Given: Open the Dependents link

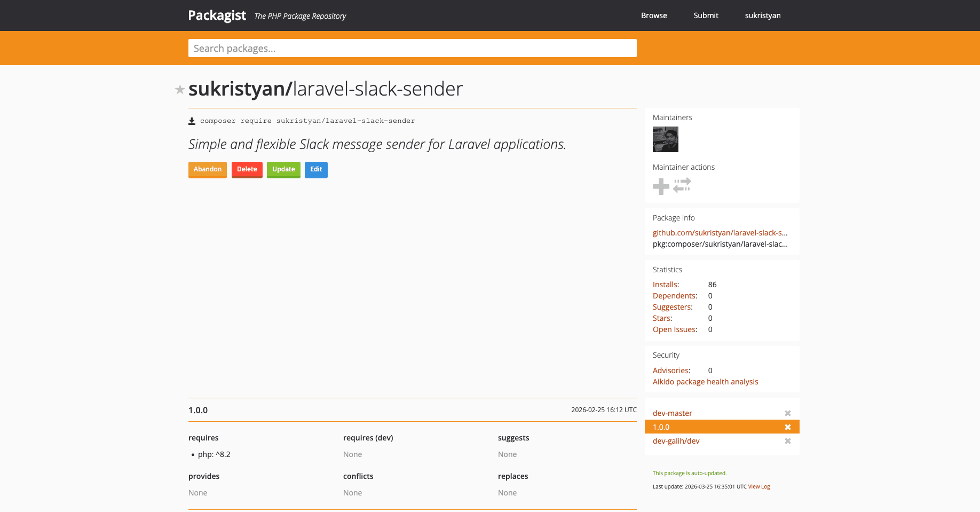Looking at the screenshot, I should pos(675,296).
